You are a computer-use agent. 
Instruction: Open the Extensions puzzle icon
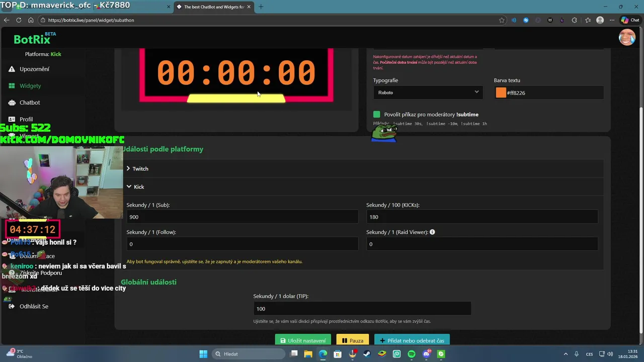[575, 20]
